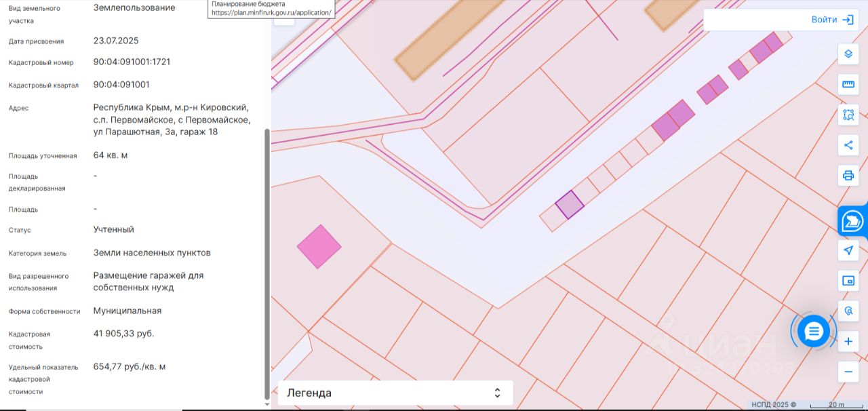Go to my location with the arrow icon
The image size is (868, 411).
pyautogui.click(x=848, y=250)
